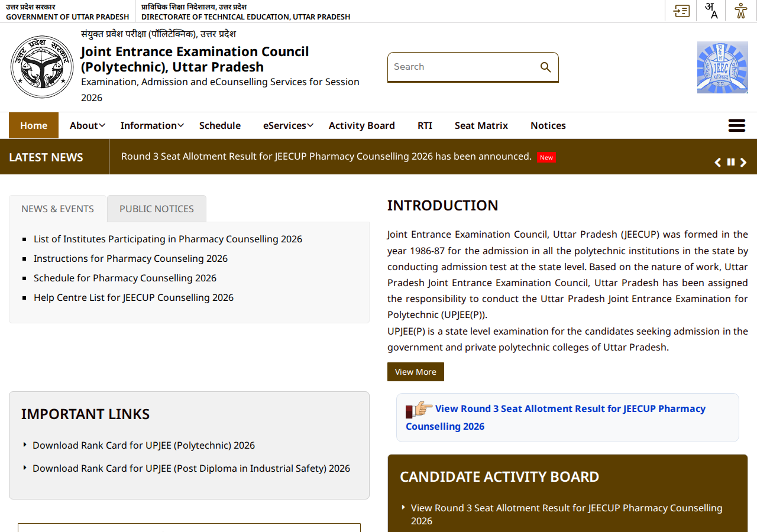The image size is (757, 532).
Task: Open the RTI menu item
Action: coord(425,125)
